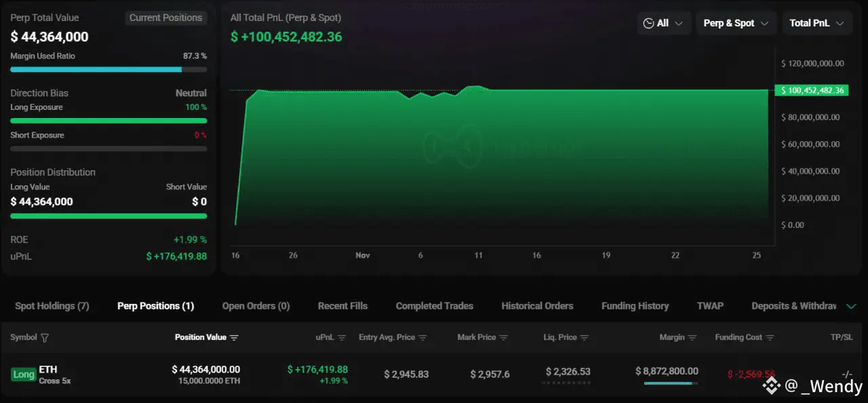Click the Margin Used Ratio progress bar

[108, 69]
